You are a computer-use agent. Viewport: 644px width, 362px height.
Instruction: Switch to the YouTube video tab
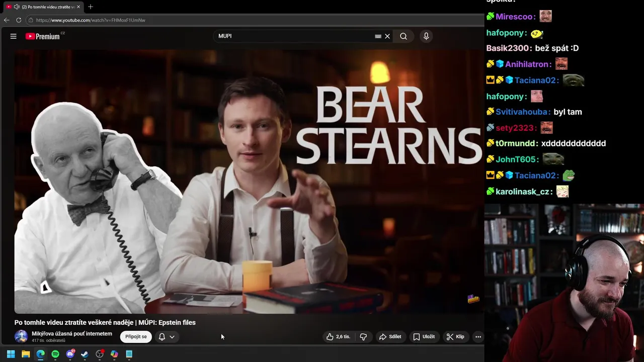(x=43, y=7)
